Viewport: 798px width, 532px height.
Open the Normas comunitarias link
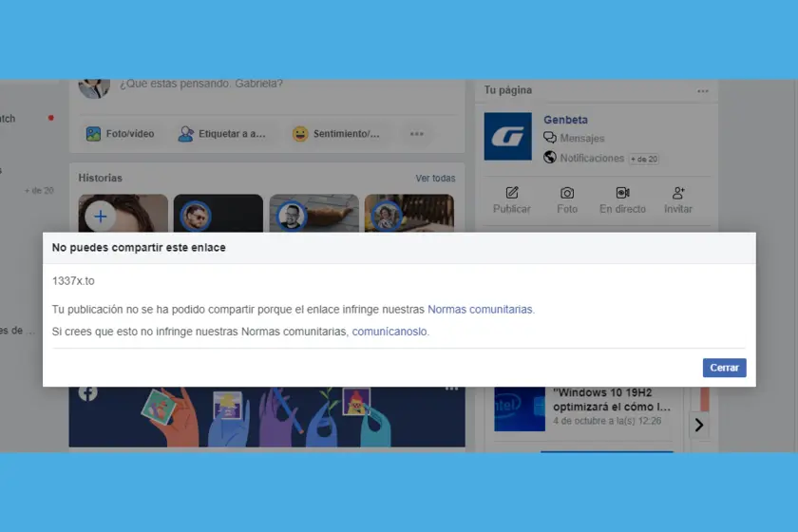tap(481, 310)
